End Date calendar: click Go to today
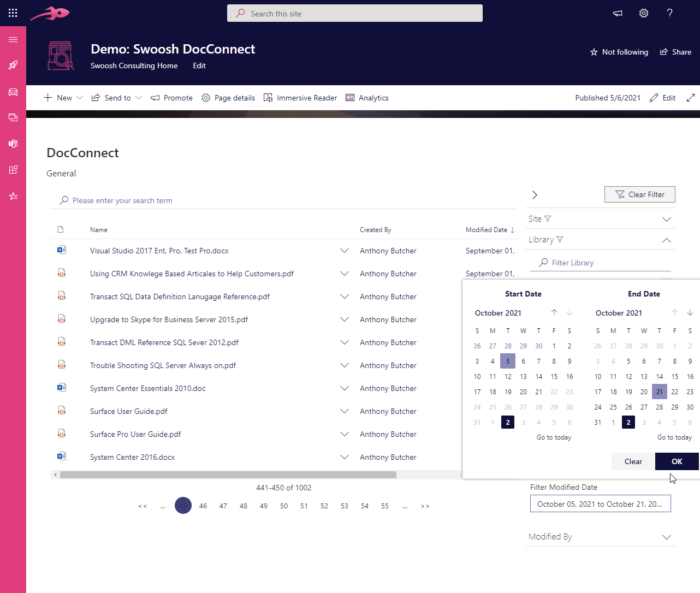This screenshot has width=700, height=593. (x=674, y=437)
